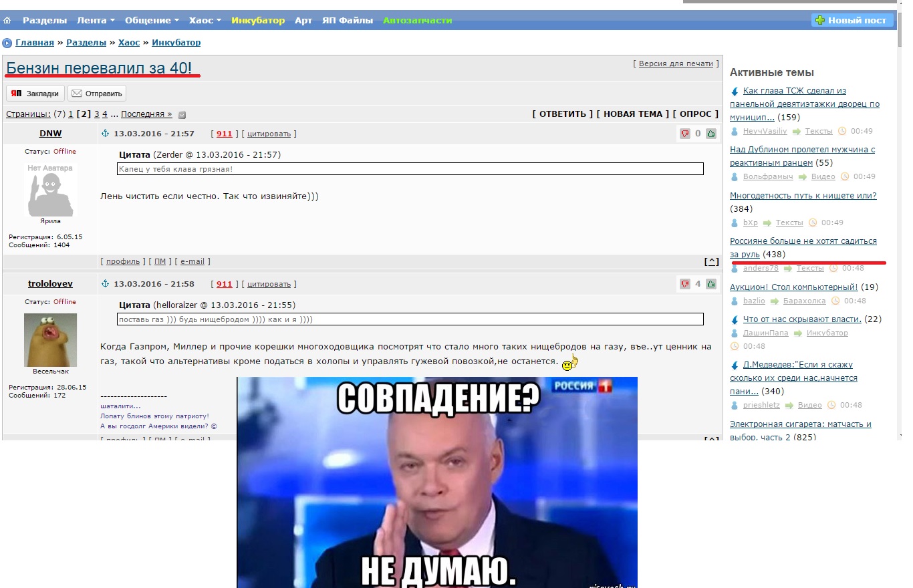The image size is (913, 588).
Task: Click the blue arrow icon beside 'Д.Медведев'
Action: point(735,365)
